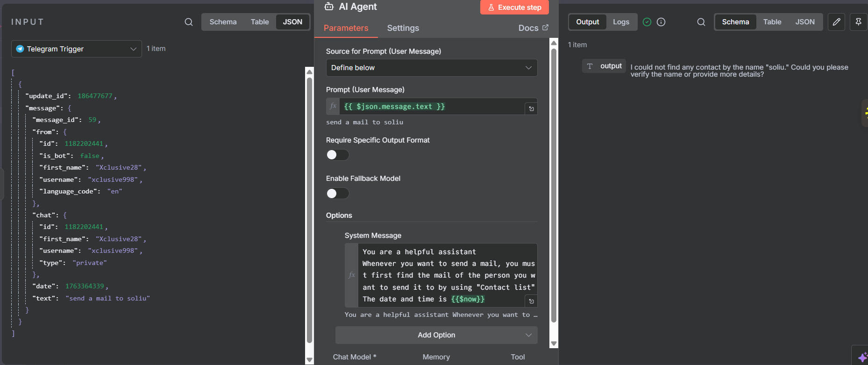Switch input view to JSON
This screenshot has height=365, width=868.
[x=292, y=22]
